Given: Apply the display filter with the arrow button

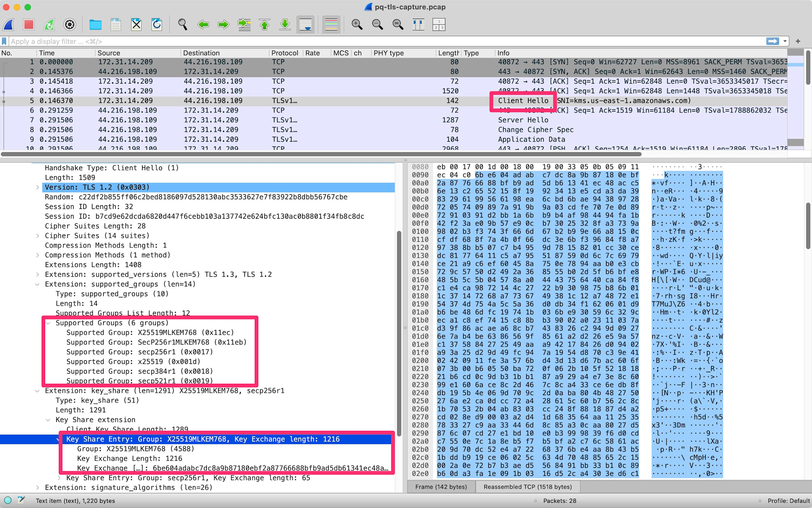Looking at the screenshot, I should tap(773, 41).
